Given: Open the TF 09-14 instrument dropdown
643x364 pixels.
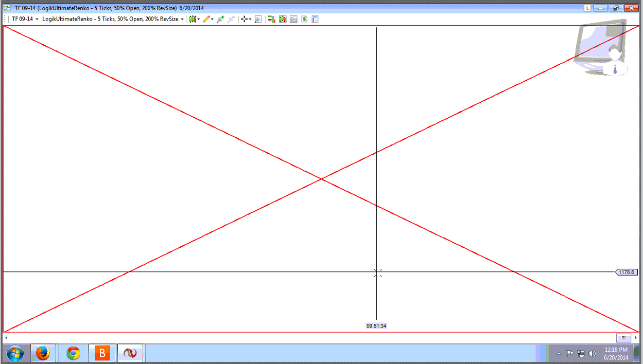Looking at the screenshot, I should (x=25, y=19).
